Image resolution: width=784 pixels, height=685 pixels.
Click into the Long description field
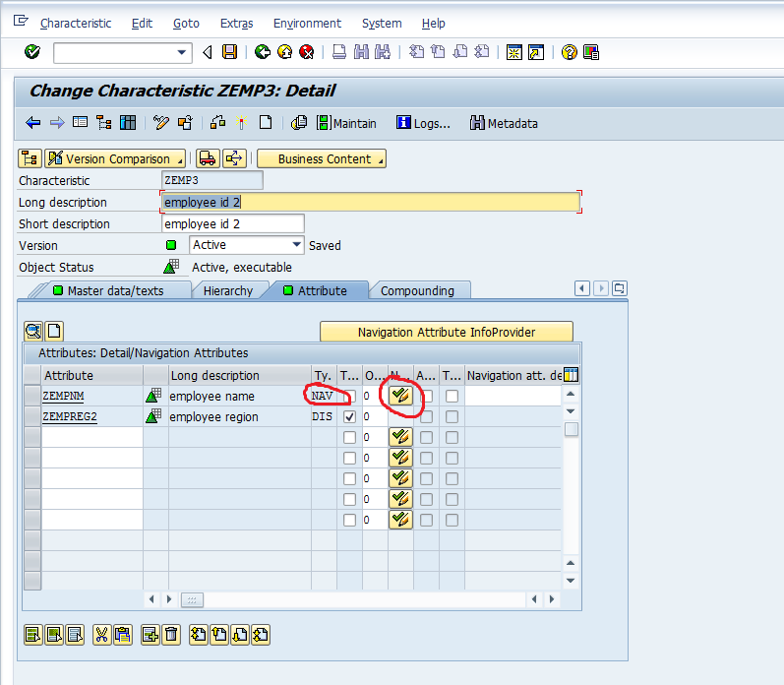tap(371, 202)
